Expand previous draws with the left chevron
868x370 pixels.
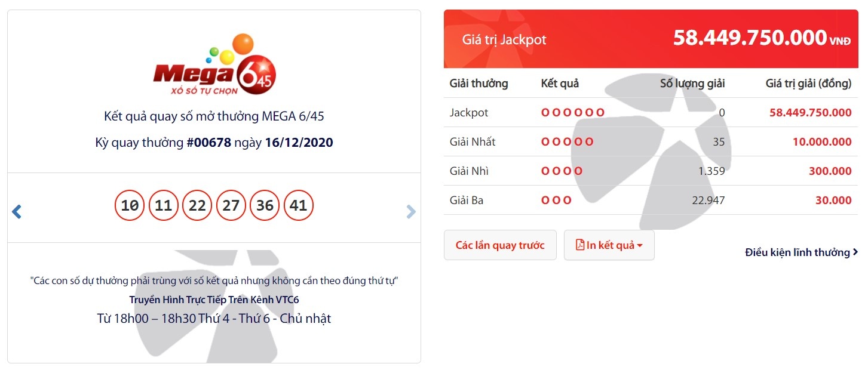(x=16, y=211)
